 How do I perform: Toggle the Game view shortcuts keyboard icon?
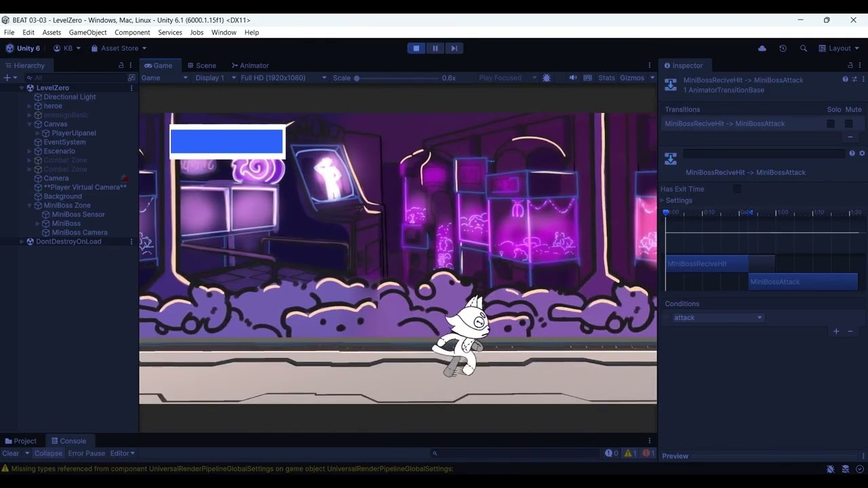(x=588, y=78)
